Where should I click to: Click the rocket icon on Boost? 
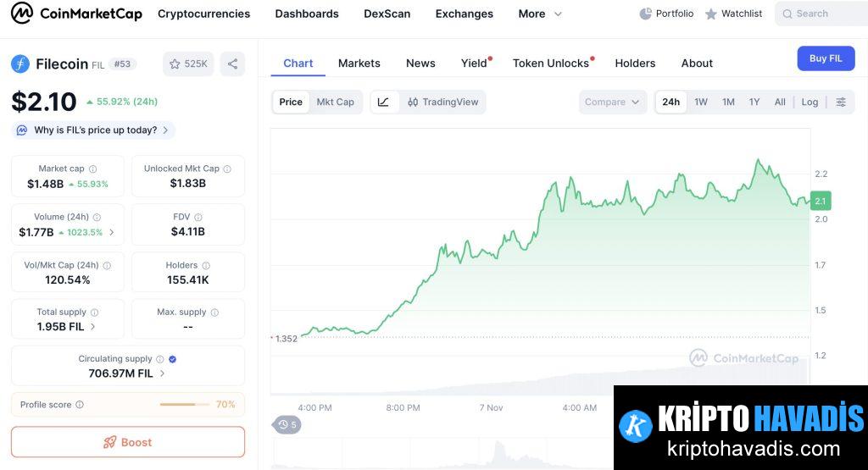109,442
